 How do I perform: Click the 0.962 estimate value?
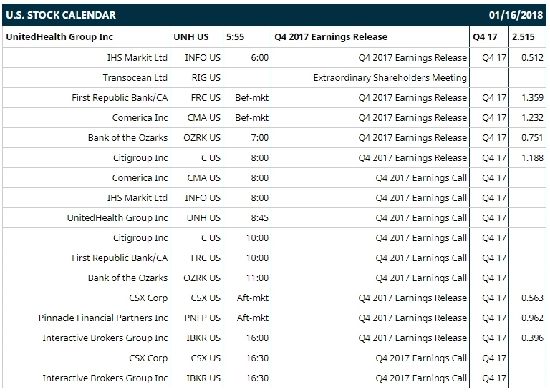[x=532, y=318]
